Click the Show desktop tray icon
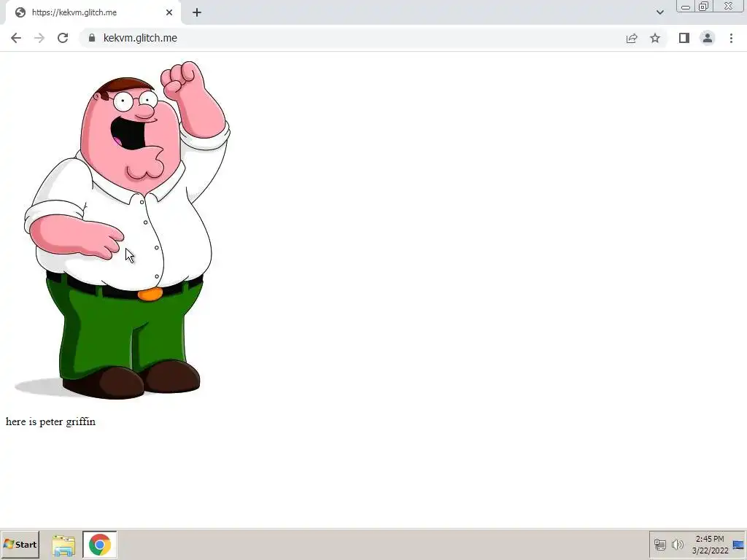The image size is (747, 560). pyautogui.click(x=738, y=545)
